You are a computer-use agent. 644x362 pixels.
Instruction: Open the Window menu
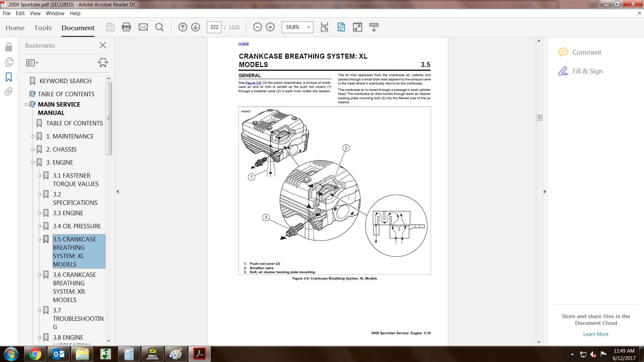pos(55,13)
